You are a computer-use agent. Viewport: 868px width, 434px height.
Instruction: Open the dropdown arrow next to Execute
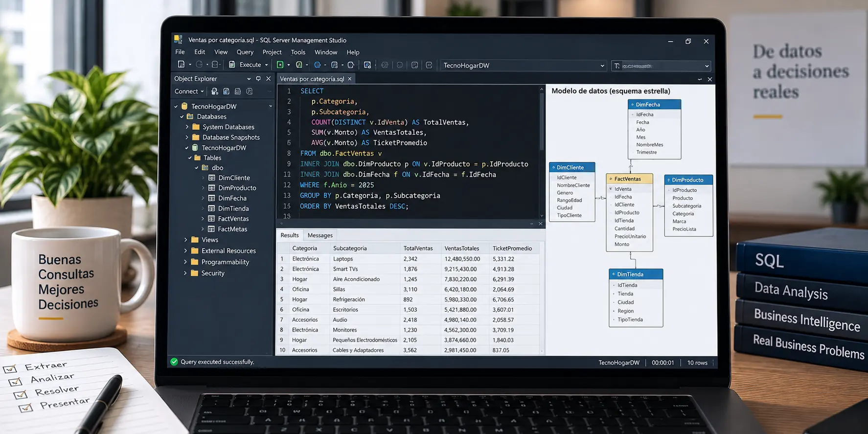pos(267,65)
